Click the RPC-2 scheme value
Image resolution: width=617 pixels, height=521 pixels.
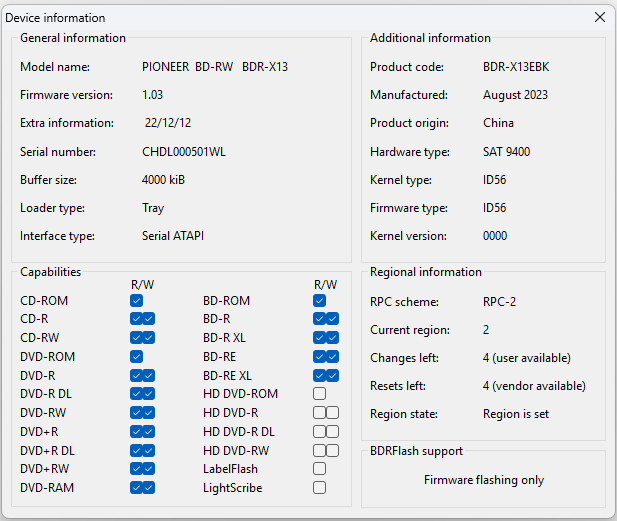pyautogui.click(x=499, y=302)
